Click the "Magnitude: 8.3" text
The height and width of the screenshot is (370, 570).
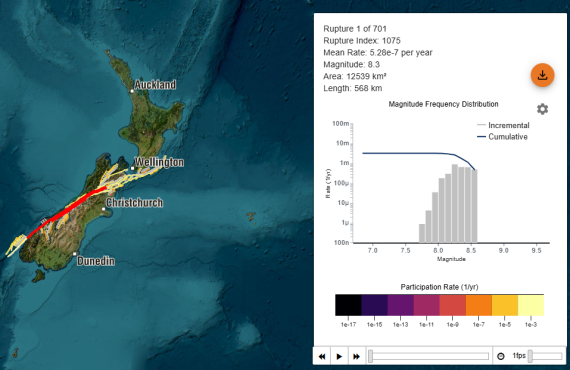[x=352, y=65]
